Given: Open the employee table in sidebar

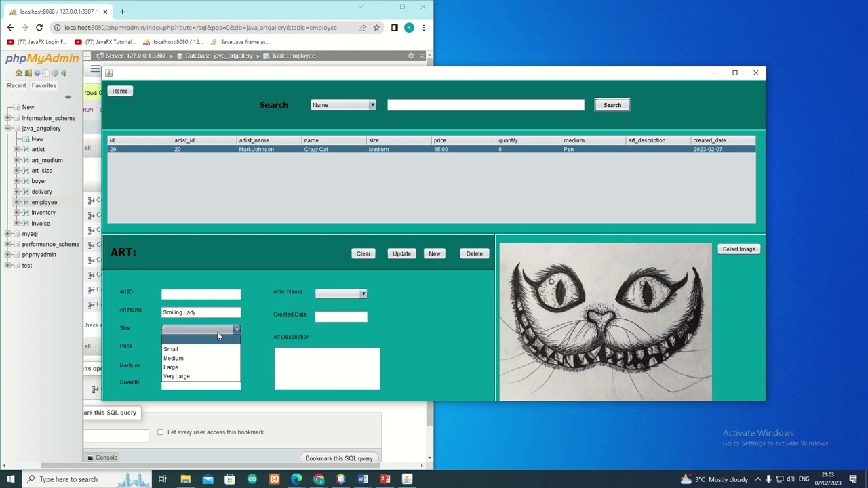Looking at the screenshot, I should tap(44, 202).
